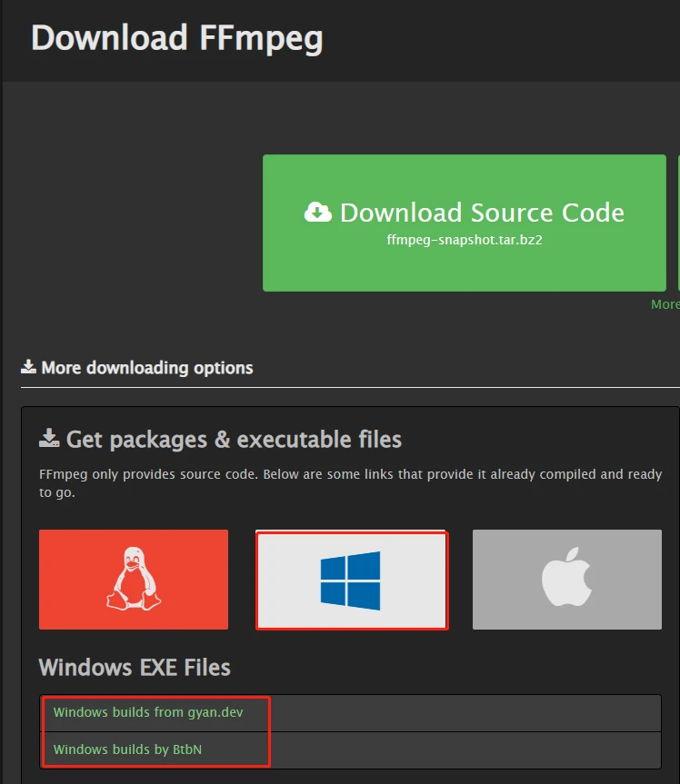Select the Windows logo tile
Viewport: 680px width, 784px height.
[x=350, y=581]
